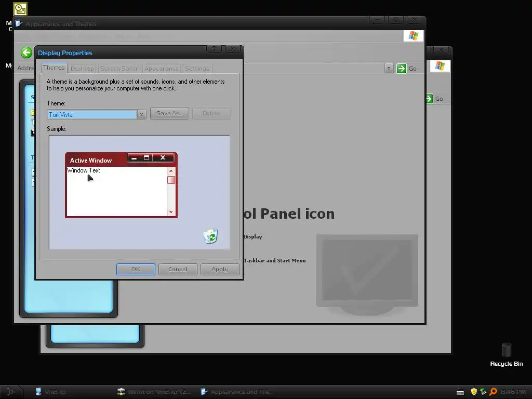Click the yellow shield tray icon
532x399 pixels.
pyautogui.click(x=474, y=392)
